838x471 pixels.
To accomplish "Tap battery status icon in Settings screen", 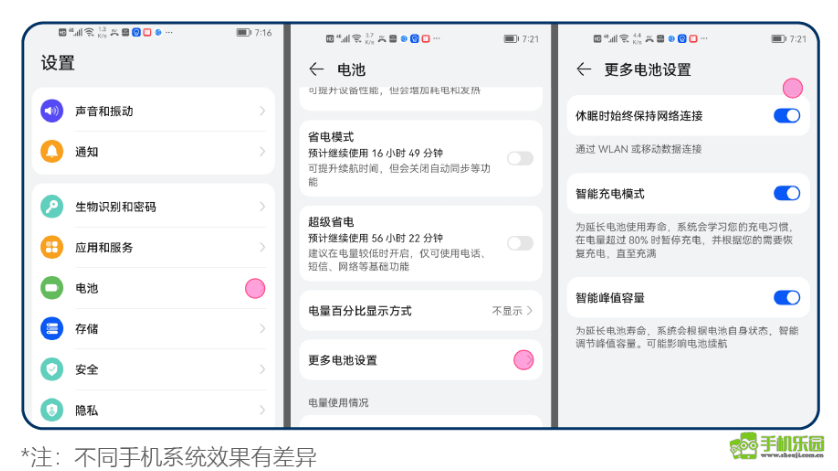I will (x=244, y=33).
